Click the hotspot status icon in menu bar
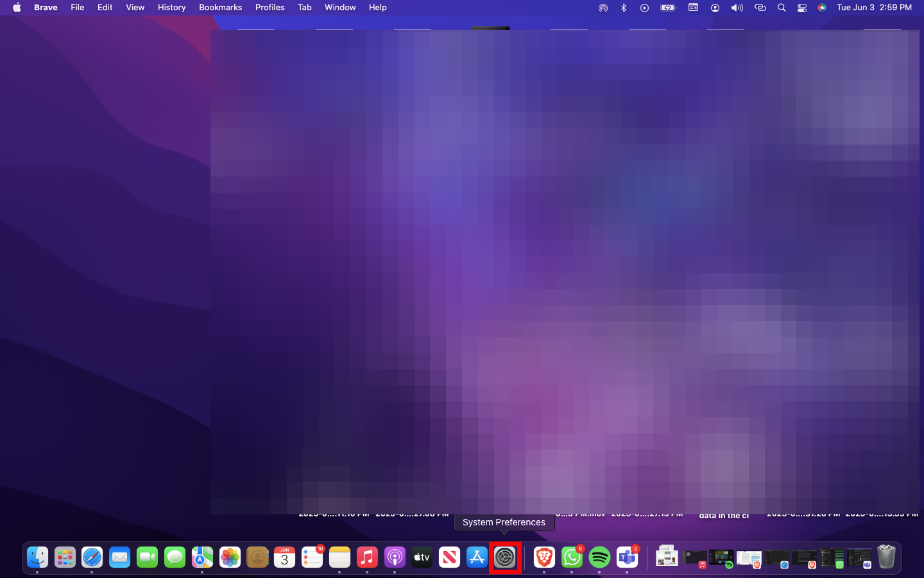924x578 pixels. coord(603,8)
